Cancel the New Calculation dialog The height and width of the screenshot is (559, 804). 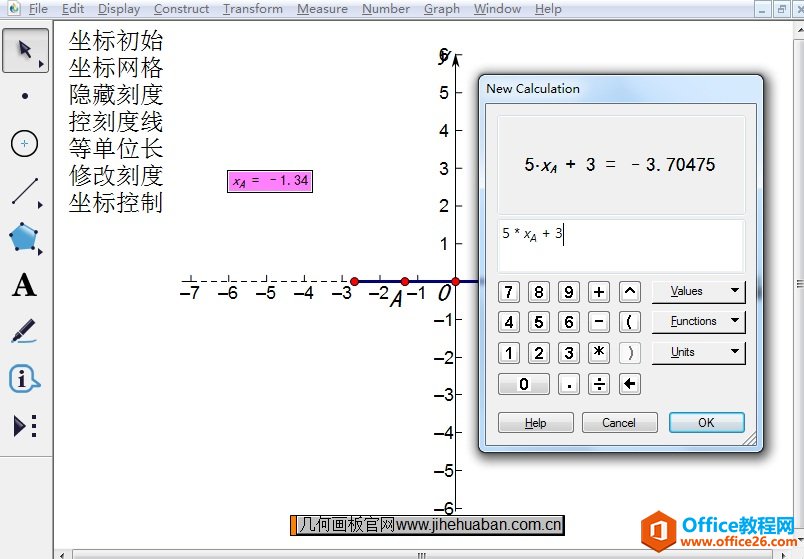619,423
